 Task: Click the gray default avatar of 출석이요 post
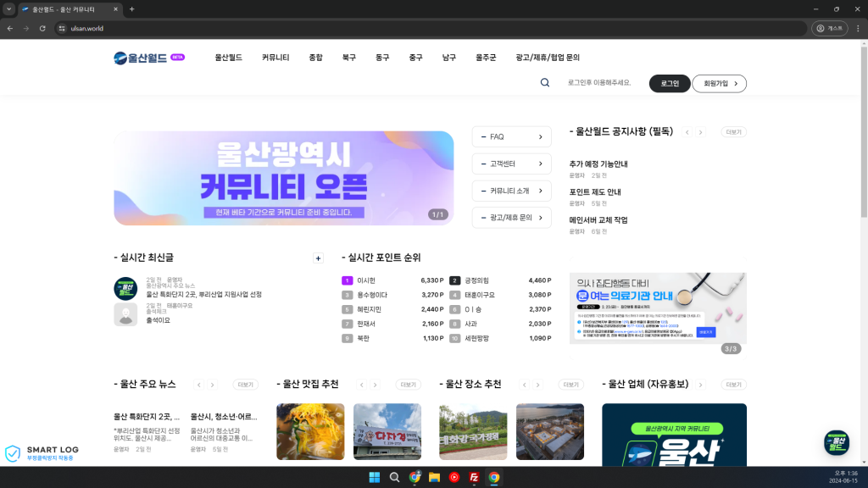tap(125, 314)
